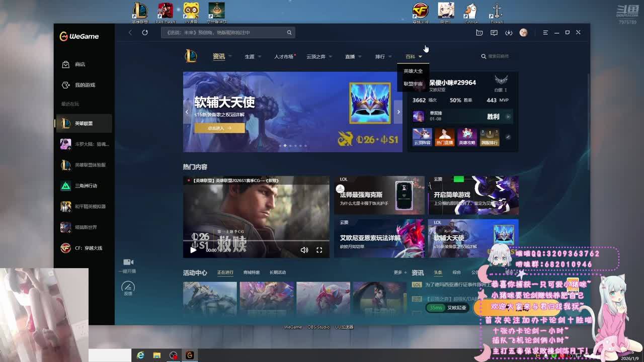Go to next banner with right arrow
Viewport: 644px width, 362px height.
398,112
